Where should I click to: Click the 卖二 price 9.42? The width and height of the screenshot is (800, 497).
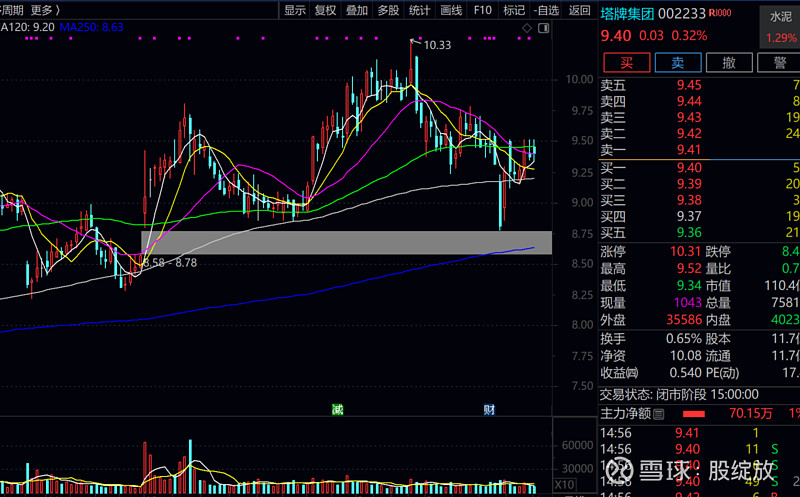[x=689, y=134]
